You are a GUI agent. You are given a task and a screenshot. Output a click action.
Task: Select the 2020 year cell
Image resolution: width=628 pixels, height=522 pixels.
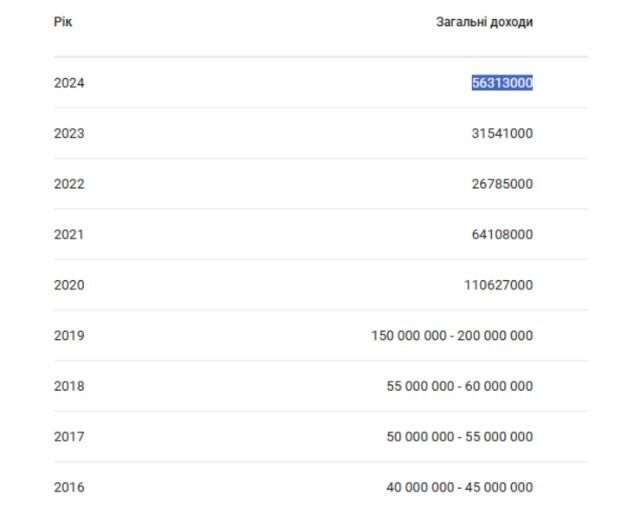pyautogui.click(x=69, y=285)
